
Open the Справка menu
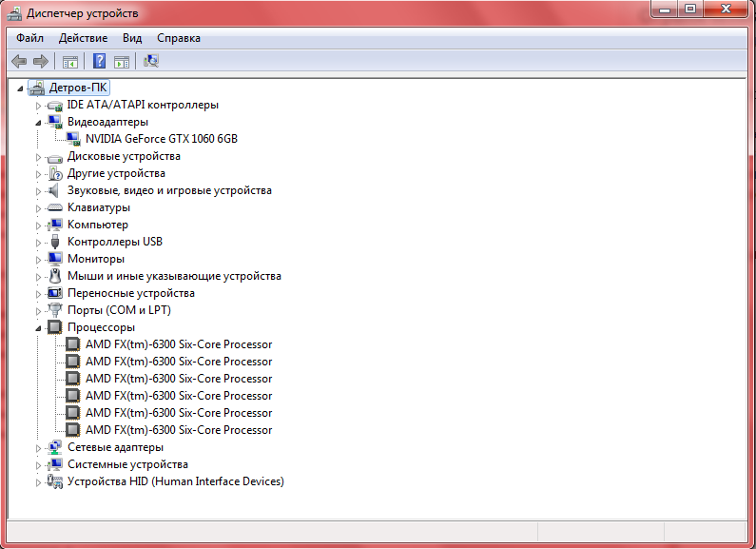click(x=179, y=38)
